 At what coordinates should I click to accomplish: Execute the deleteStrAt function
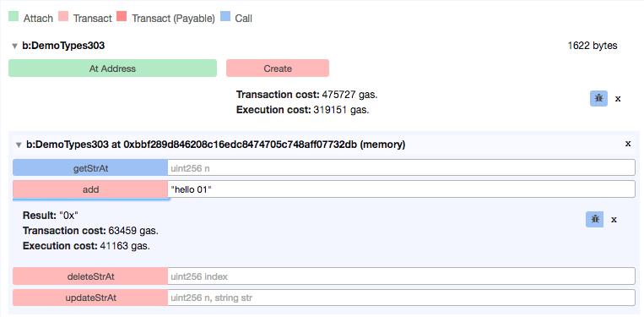click(x=90, y=276)
